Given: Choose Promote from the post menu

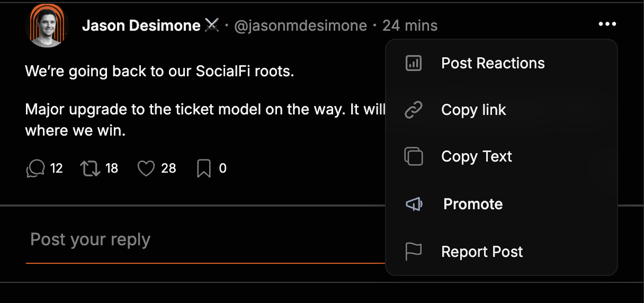Looking at the screenshot, I should 473,204.
